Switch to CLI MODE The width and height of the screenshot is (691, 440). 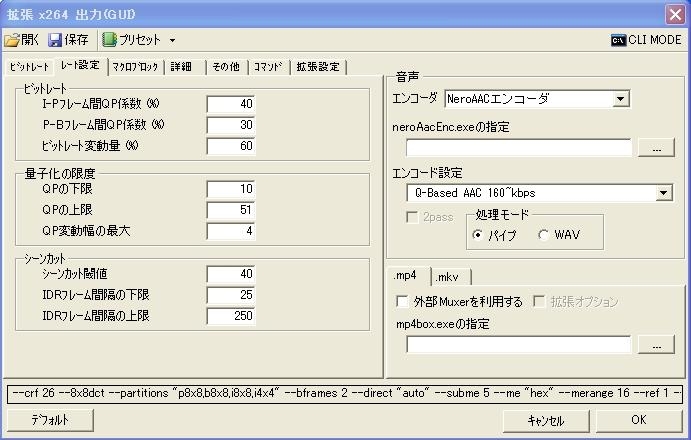(x=646, y=40)
